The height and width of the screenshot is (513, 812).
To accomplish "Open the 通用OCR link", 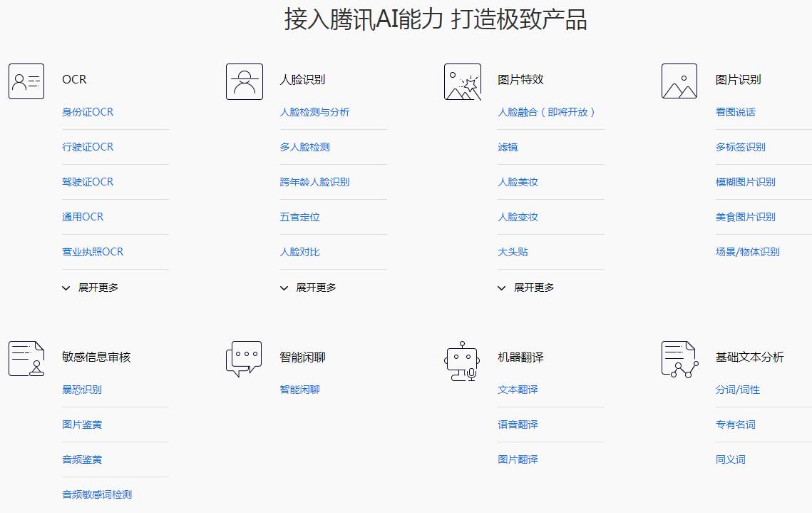I will pos(83,217).
